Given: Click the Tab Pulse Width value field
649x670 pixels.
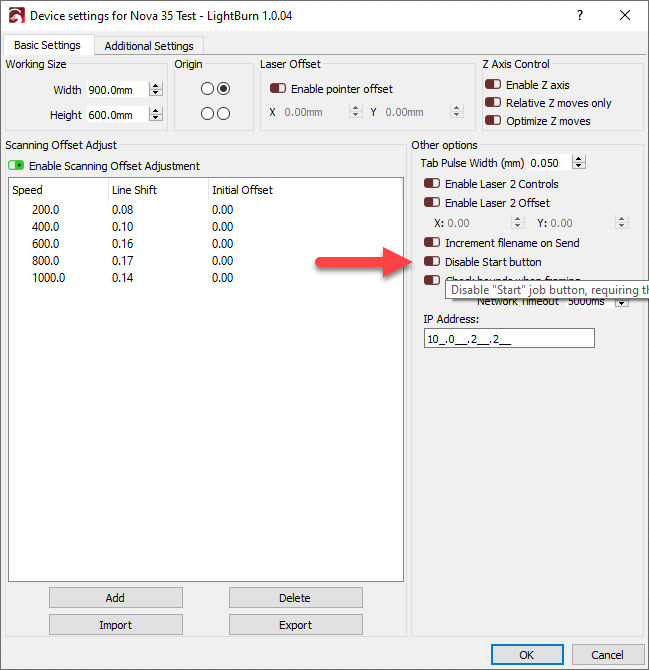Looking at the screenshot, I should click(x=550, y=163).
